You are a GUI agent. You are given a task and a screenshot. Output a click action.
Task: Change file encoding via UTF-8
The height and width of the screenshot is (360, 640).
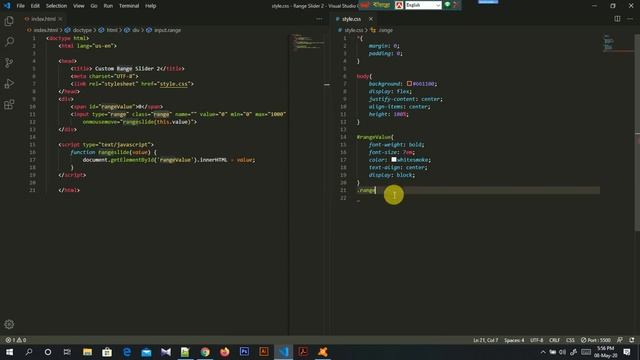coord(536,340)
